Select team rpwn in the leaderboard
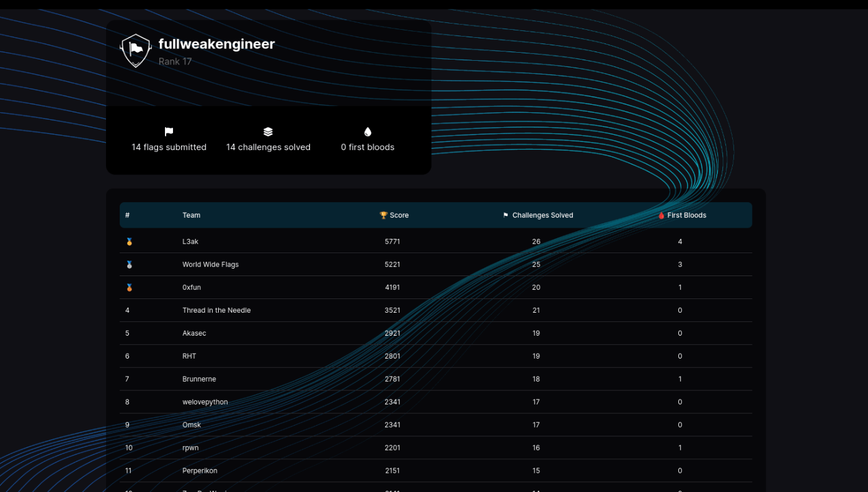 pos(190,448)
